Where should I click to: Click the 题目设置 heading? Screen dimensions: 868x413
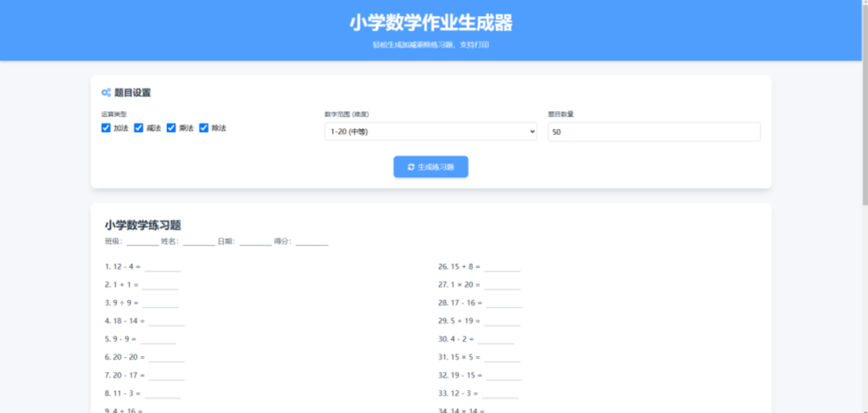pos(132,93)
